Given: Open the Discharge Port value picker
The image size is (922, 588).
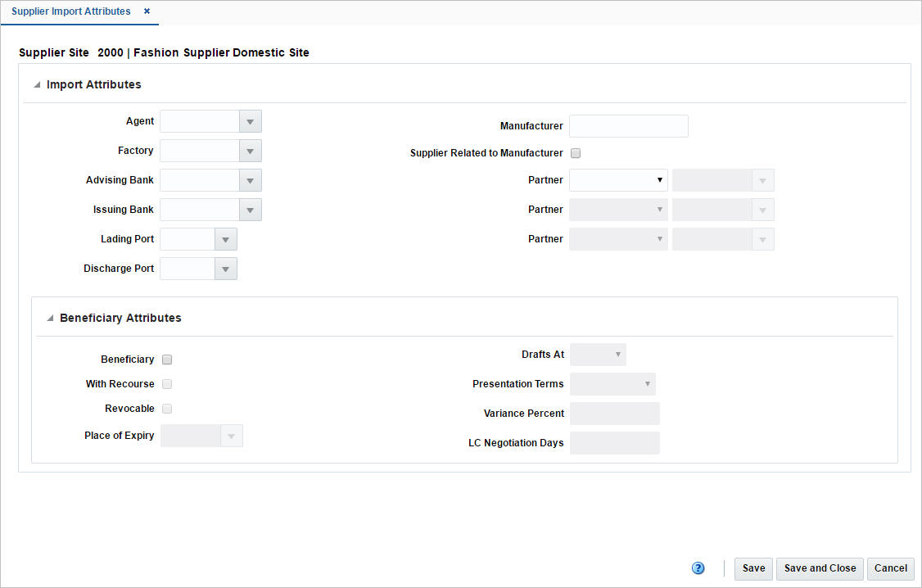Looking at the screenshot, I should tap(226, 268).
